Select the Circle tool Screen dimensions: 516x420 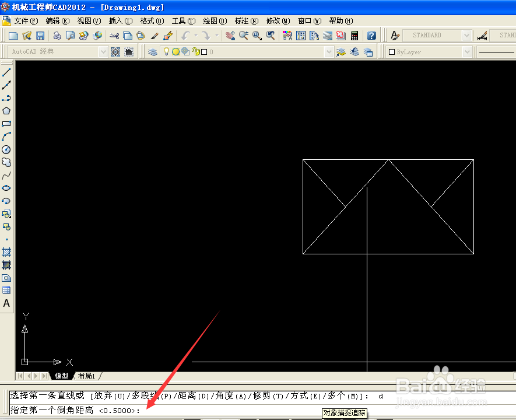(x=6, y=149)
